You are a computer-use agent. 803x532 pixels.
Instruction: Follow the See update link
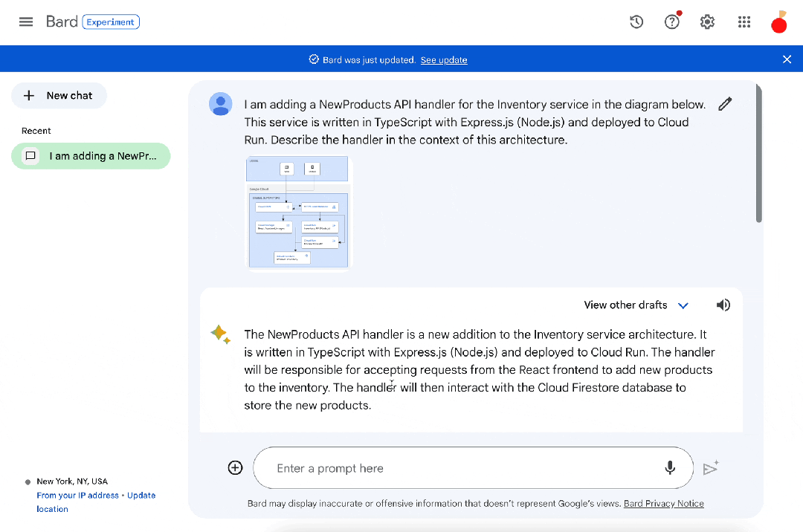click(x=444, y=60)
